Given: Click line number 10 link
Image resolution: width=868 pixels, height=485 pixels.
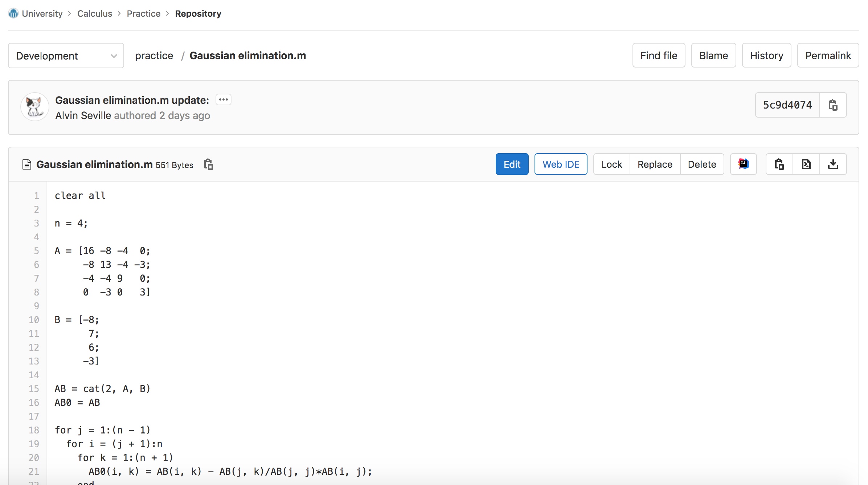Looking at the screenshot, I should pyautogui.click(x=34, y=319).
